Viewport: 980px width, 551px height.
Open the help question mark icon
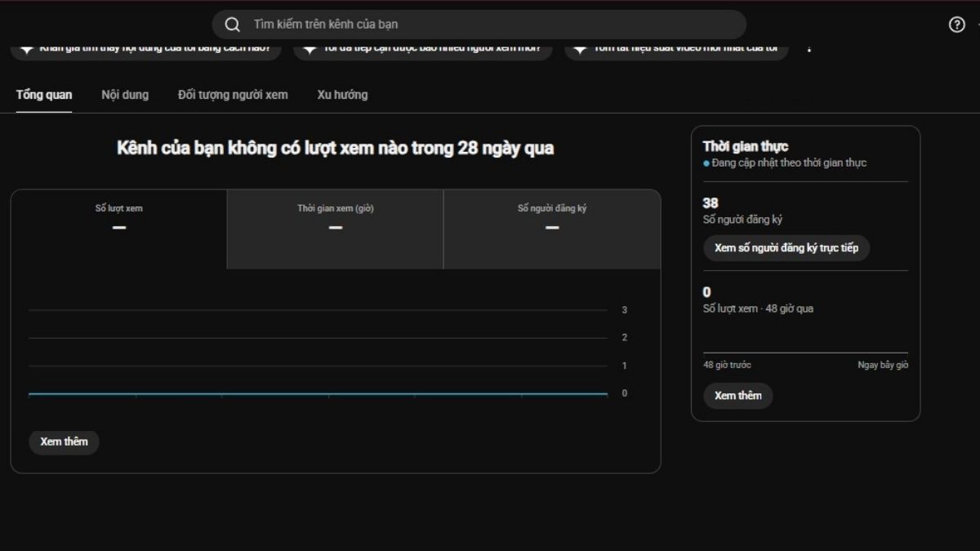pos(957,24)
